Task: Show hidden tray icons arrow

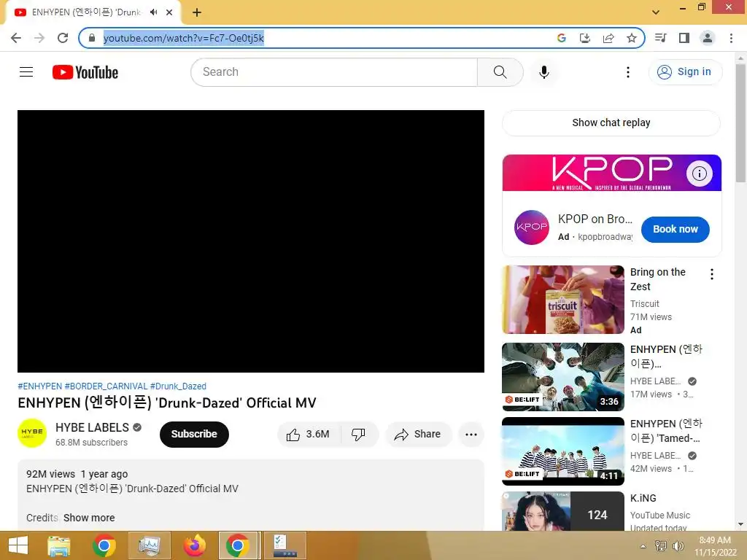Action: tap(643, 546)
